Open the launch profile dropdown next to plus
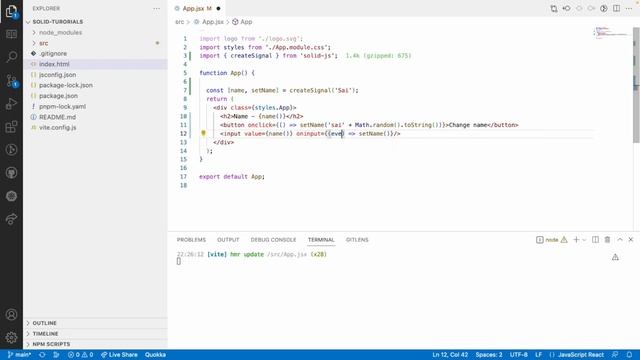 point(584,240)
